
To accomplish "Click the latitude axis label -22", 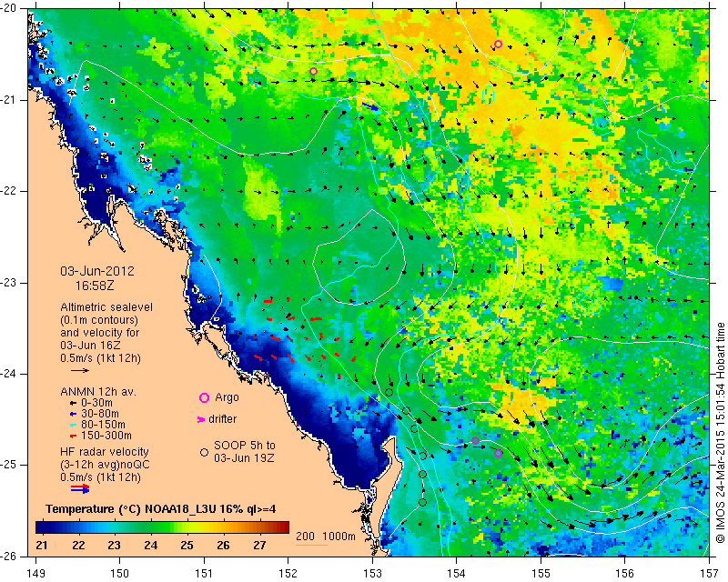I will (8, 191).
